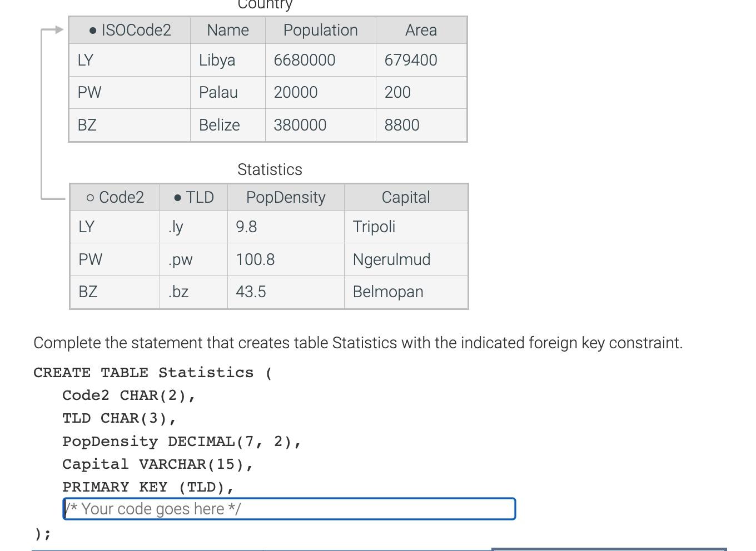Select the Ngerulmud capital cell
This screenshot has width=756, height=551.
(x=391, y=259)
